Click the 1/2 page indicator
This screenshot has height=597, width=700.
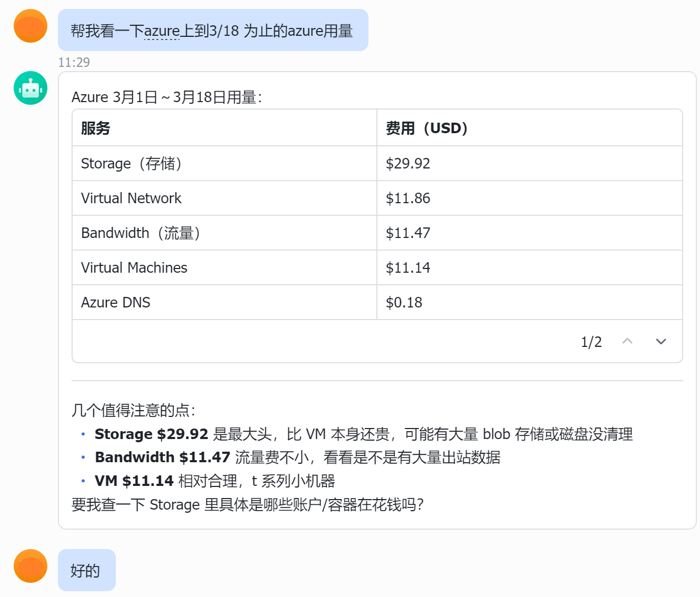(x=591, y=342)
